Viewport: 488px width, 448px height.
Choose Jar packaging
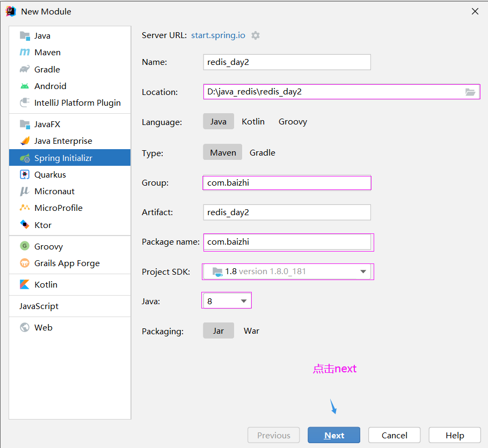pyautogui.click(x=218, y=331)
